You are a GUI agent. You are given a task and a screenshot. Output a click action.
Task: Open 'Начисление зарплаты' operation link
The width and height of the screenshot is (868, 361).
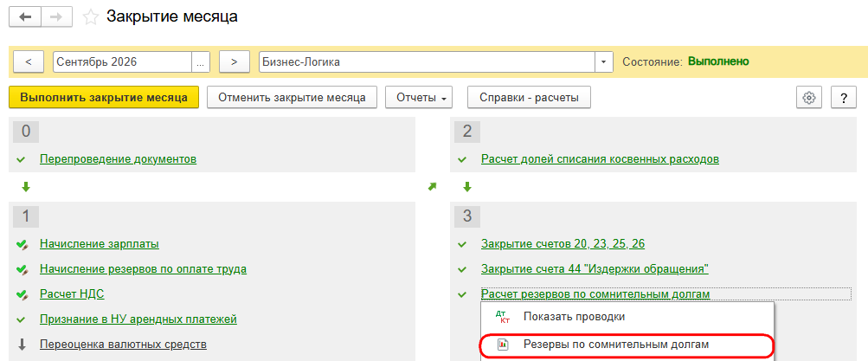100,243
